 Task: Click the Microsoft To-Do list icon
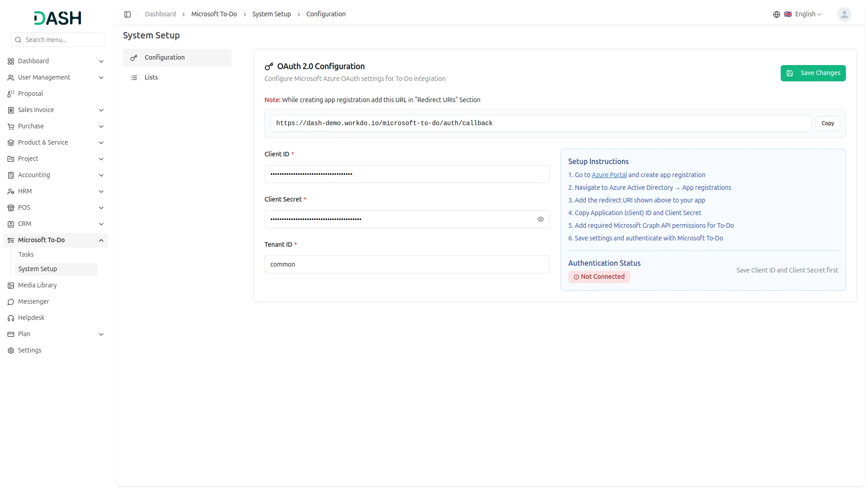pos(11,240)
